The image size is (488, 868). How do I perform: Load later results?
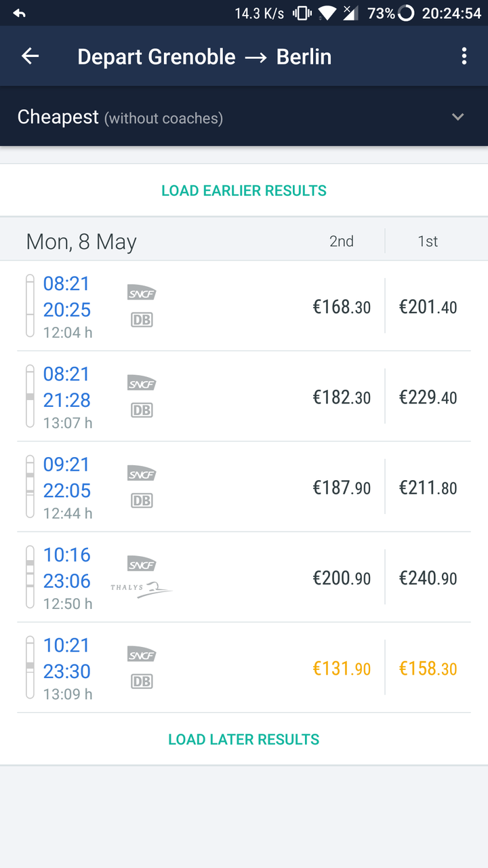pyautogui.click(x=244, y=739)
